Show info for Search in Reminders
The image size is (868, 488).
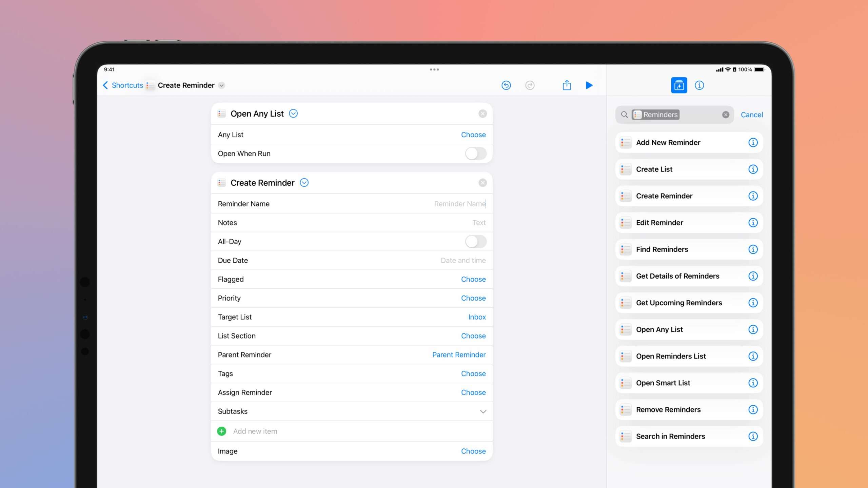click(x=753, y=436)
